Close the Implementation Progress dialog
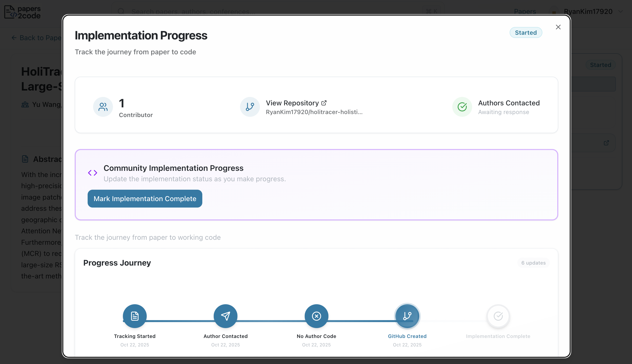The width and height of the screenshot is (632, 364). tap(558, 27)
